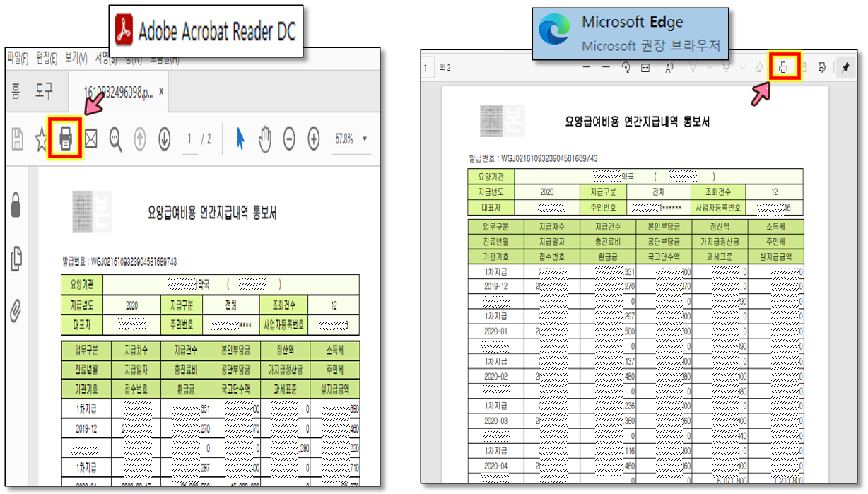868x494 pixels.
Task: Zoom out with Acrobat minus button
Action: pyautogui.click(x=289, y=140)
